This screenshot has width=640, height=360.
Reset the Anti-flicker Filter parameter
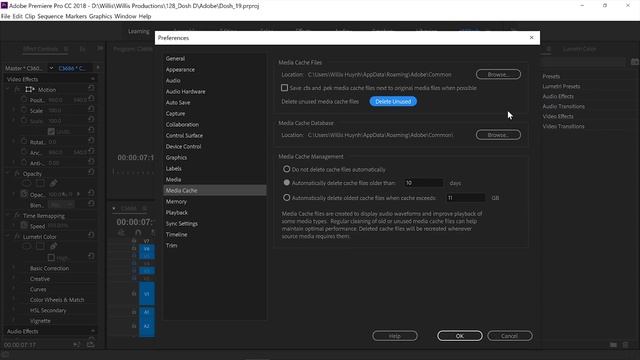[91, 162]
